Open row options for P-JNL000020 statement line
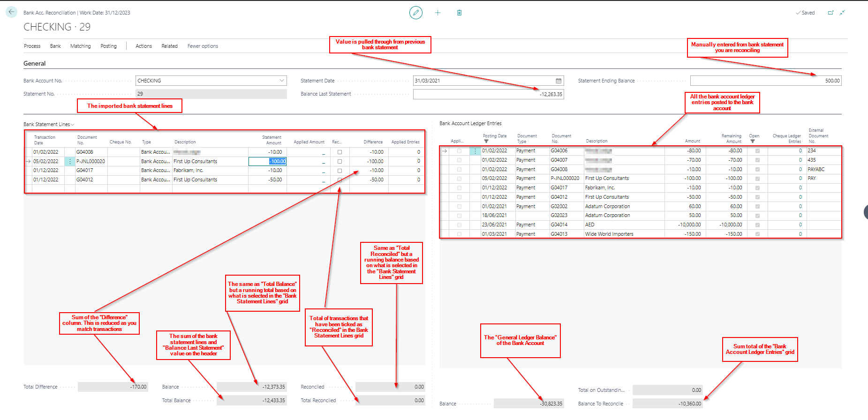 (70, 161)
